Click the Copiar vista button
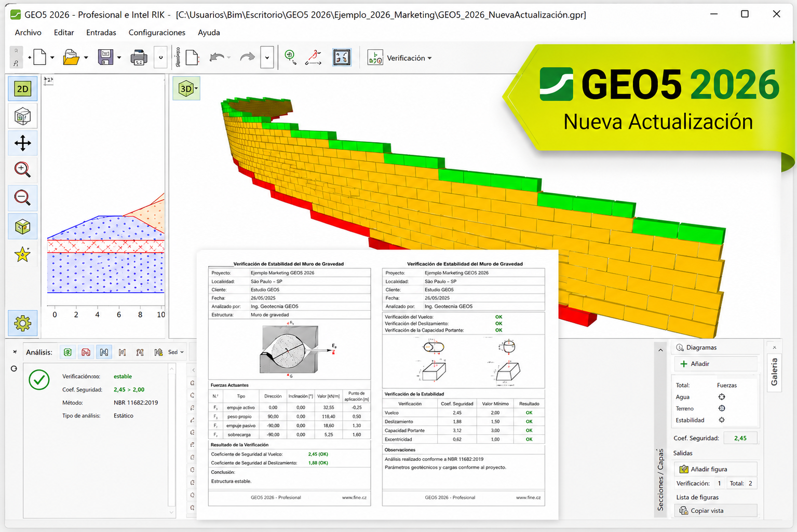This screenshot has height=532, width=797. (x=715, y=511)
